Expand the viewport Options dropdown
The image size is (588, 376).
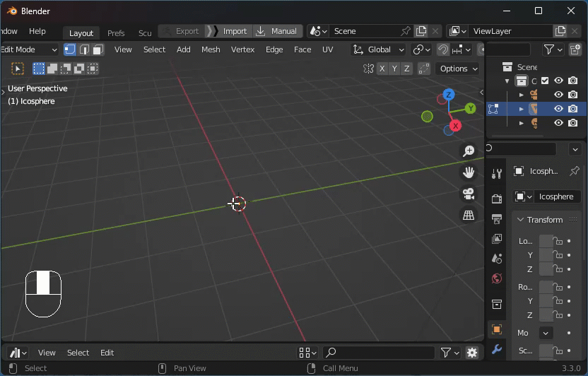point(457,69)
